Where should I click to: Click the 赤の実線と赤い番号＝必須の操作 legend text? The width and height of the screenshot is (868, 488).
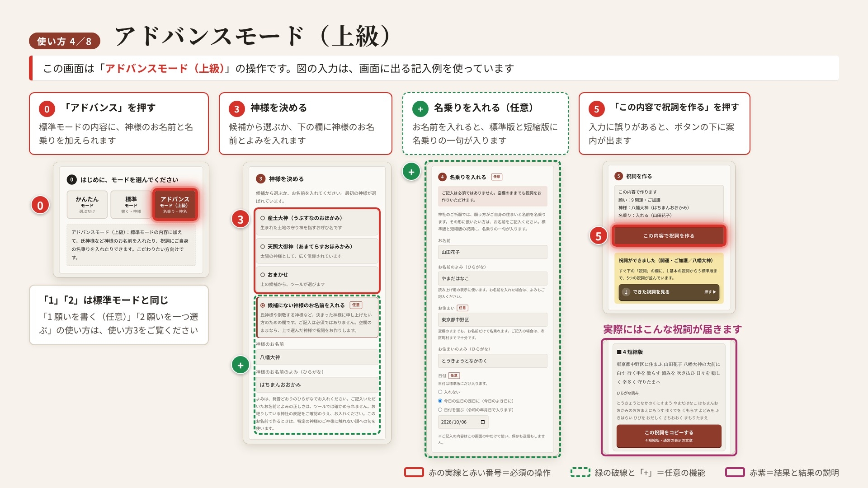490,473
